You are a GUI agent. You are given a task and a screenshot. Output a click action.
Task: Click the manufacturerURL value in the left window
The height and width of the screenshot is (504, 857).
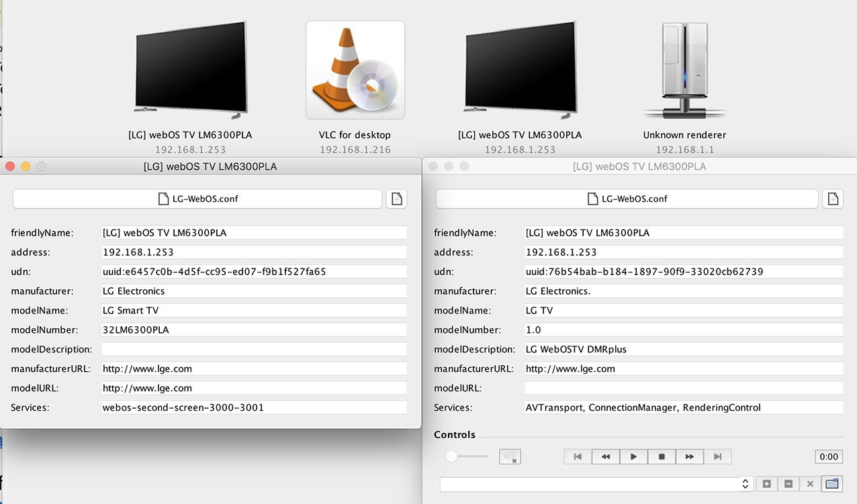pos(254,368)
